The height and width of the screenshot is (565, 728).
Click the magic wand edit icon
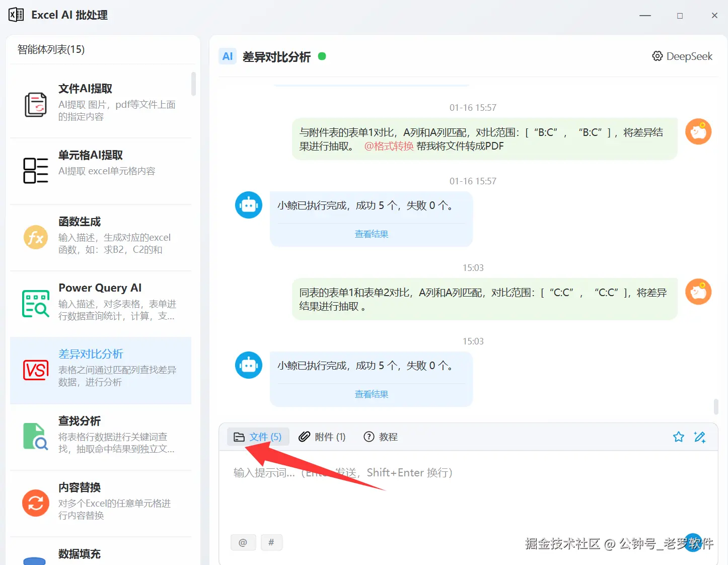700,437
